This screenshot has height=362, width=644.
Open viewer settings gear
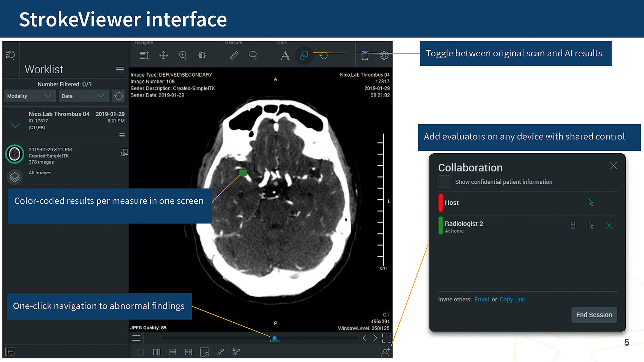point(384,56)
